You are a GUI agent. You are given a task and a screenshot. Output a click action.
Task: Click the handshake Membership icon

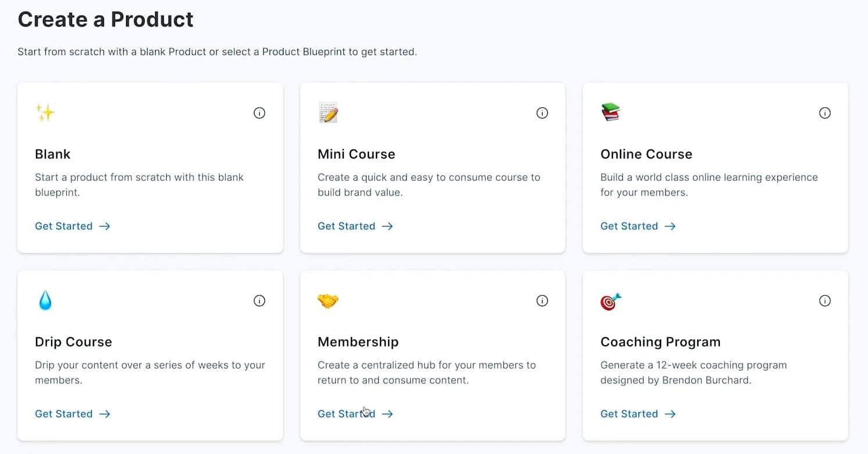pyautogui.click(x=328, y=301)
